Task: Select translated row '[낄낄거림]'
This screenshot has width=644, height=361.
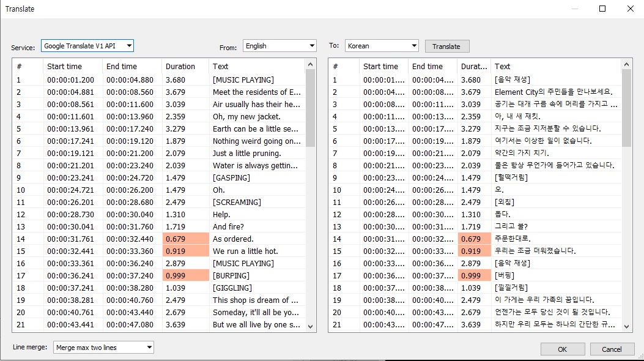Action: [475, 288]
